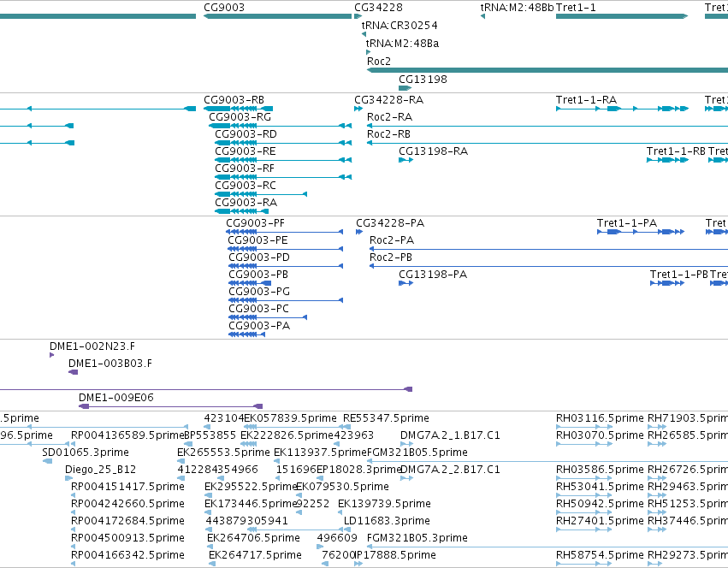Screen dimensions: 728x568
Task: Open the EK139739.5prime EST label
Action: point(384,504)
